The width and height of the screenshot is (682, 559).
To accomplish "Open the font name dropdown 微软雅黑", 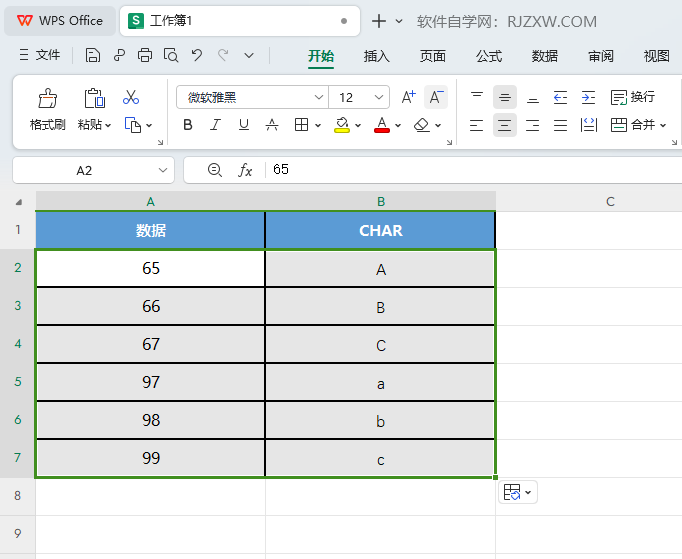I will pos(319,97).
